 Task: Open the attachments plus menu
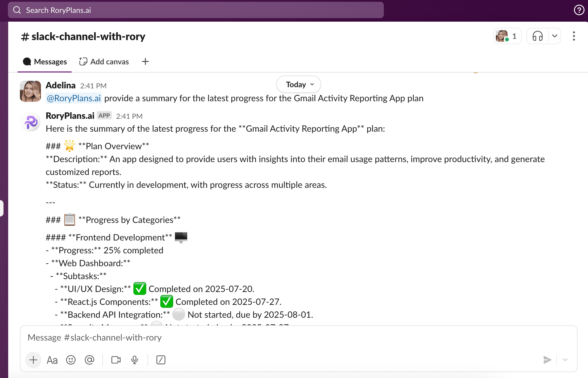pos(33,360)
